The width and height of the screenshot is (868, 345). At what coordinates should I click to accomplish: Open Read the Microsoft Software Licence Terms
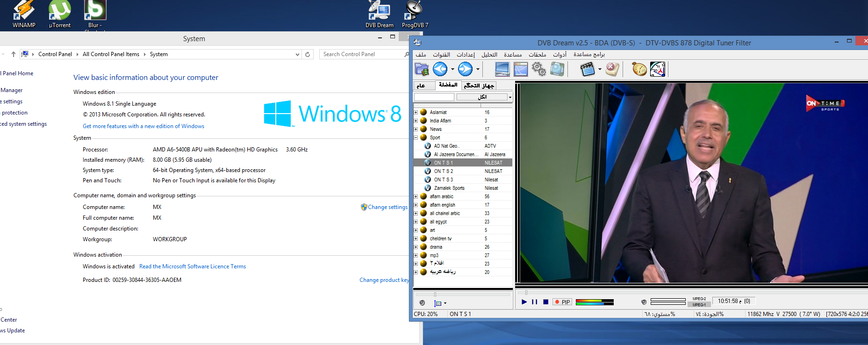(x=193, y=266)
